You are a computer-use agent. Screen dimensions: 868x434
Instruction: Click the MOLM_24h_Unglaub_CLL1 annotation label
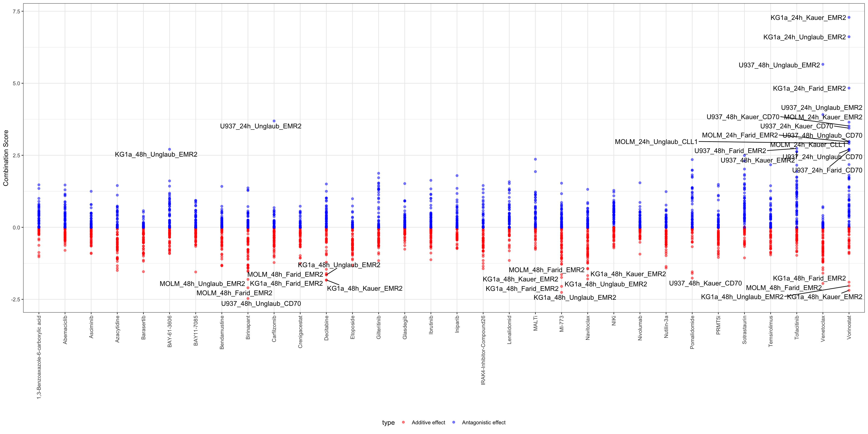click(x=656, y=142)
